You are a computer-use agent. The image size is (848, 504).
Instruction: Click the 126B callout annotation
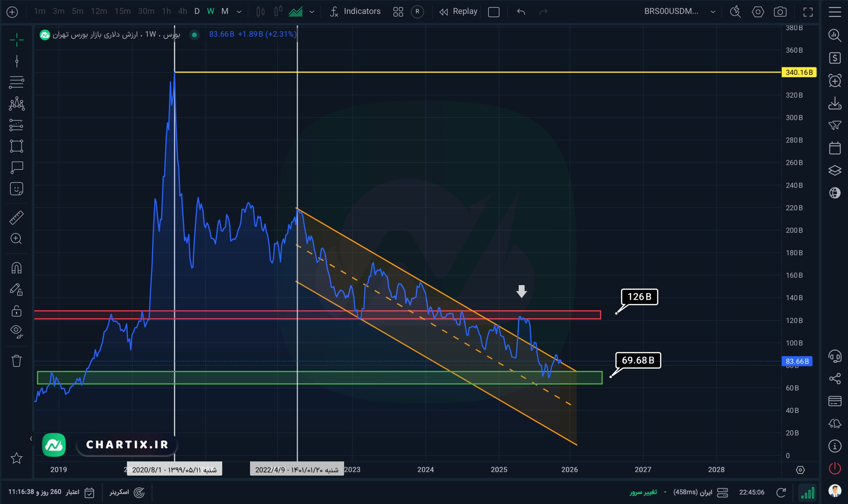[639, 297]
